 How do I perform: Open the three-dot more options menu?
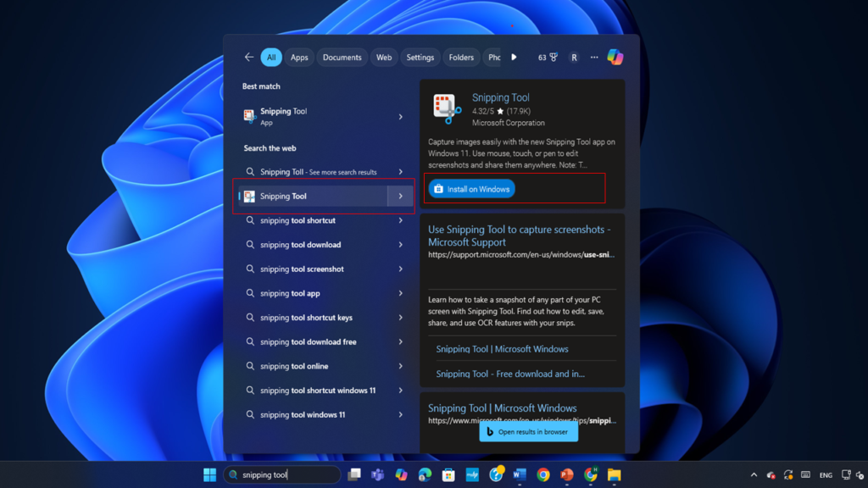[594, 58]
